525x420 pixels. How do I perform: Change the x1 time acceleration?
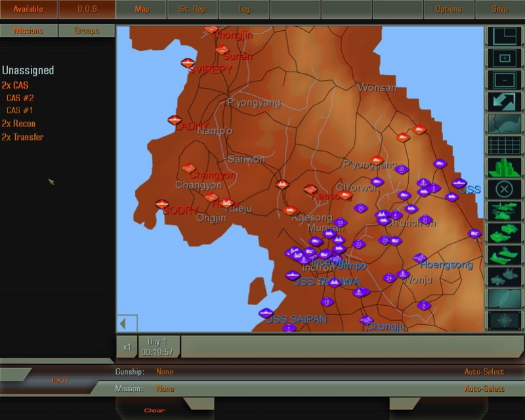pyautogui.click(x=127, y=347)
